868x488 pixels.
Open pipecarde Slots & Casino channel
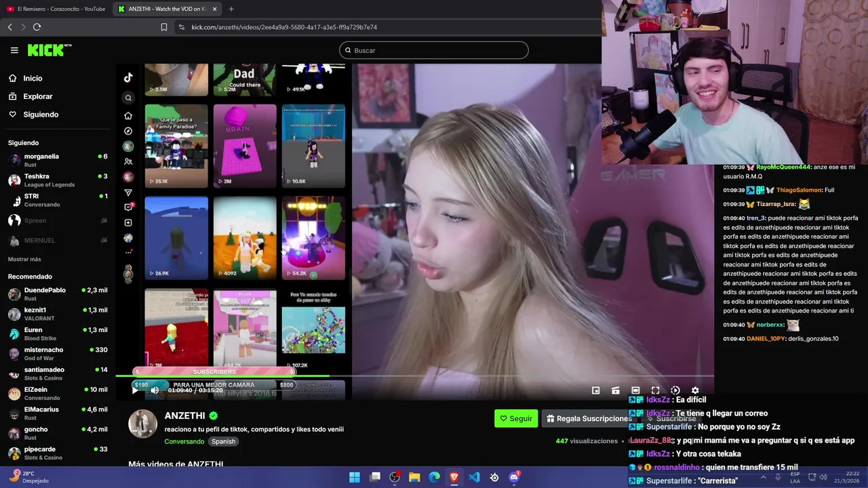pyautogui.click(x=58, y=453)
